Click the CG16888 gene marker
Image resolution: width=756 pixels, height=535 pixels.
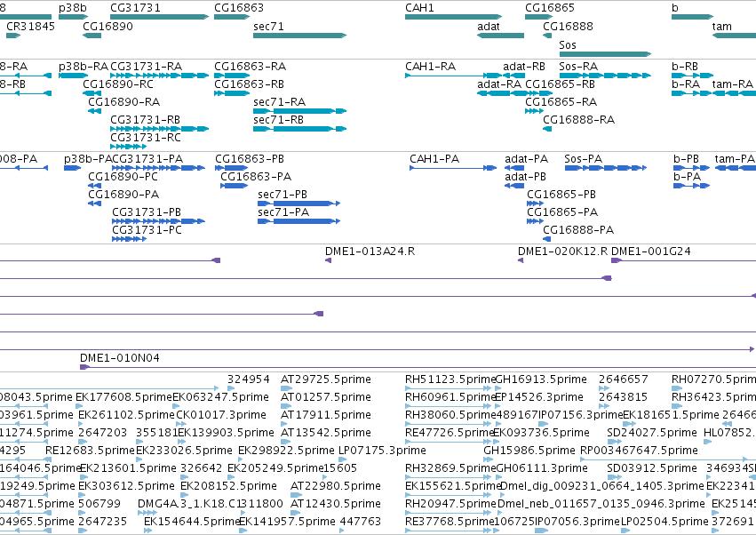547,36
